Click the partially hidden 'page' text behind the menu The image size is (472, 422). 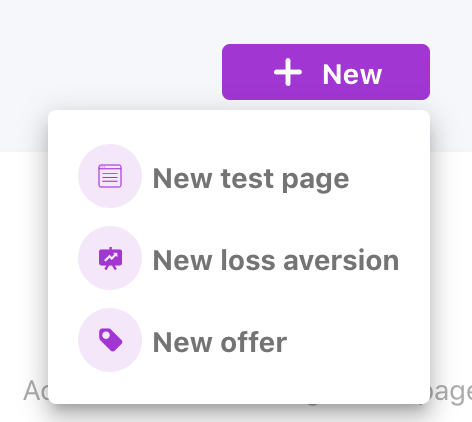coord(450,393)
